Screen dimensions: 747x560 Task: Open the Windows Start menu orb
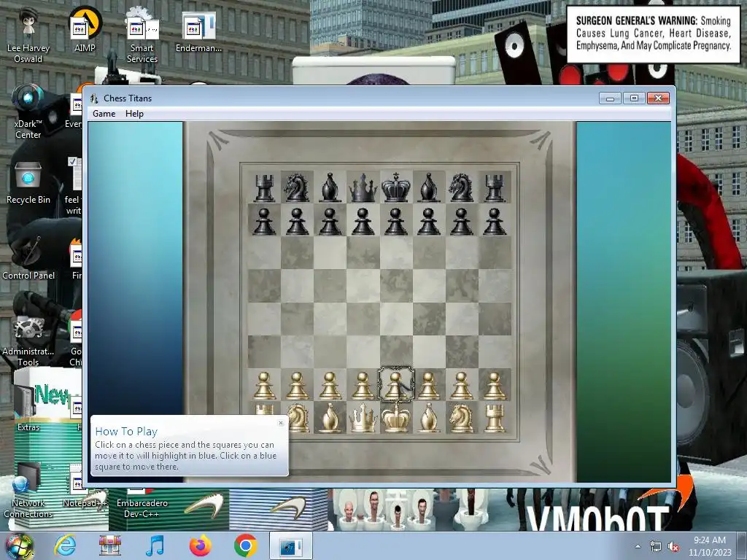(x=19, y=546)
